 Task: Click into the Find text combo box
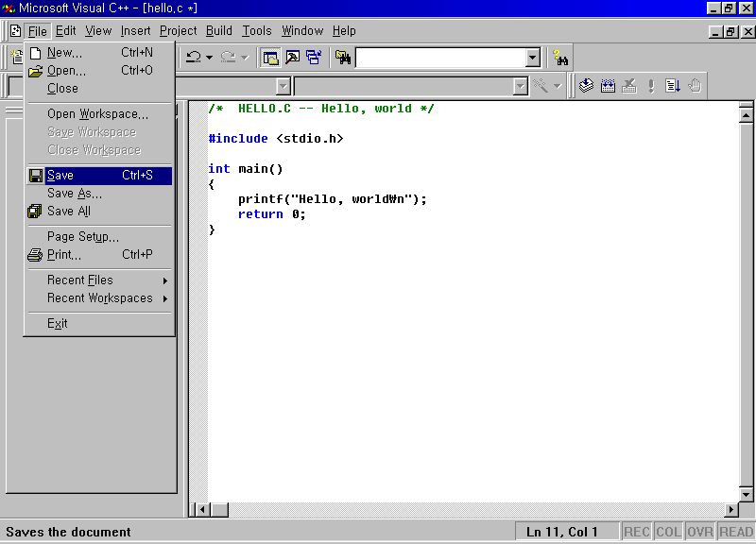(x=440, y=58)
